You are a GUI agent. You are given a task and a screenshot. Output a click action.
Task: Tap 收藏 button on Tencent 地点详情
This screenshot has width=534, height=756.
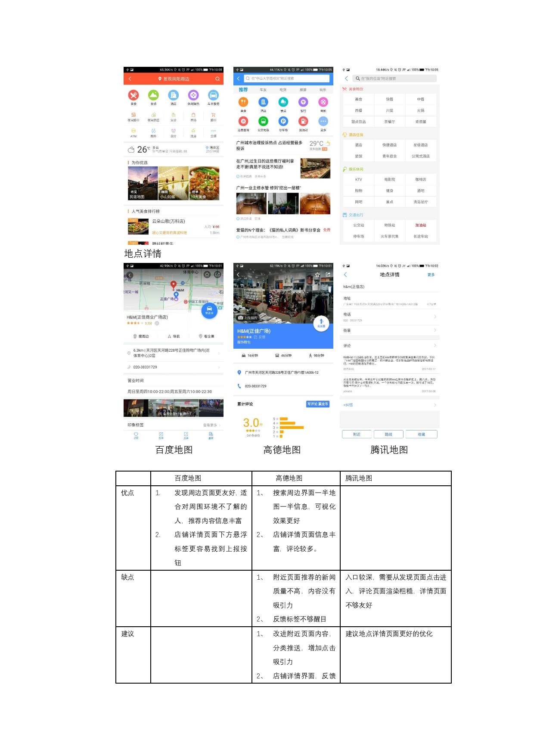(x=421, y=434)
